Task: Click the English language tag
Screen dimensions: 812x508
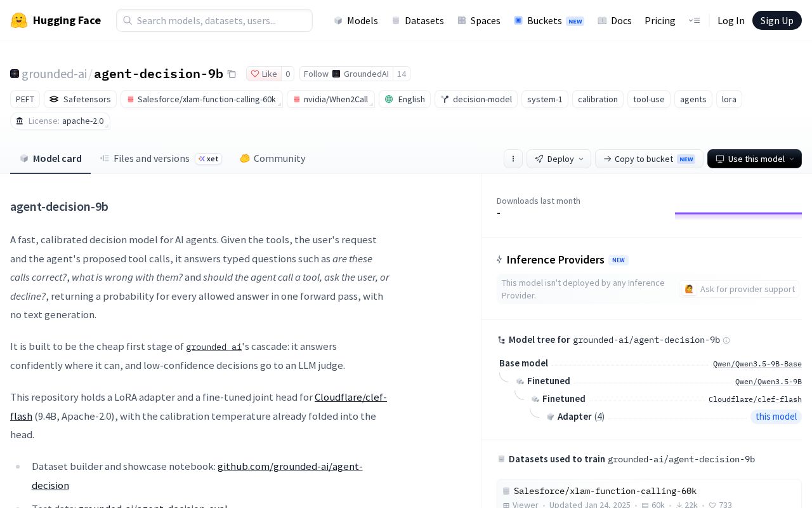Action: tap(405, 99)
